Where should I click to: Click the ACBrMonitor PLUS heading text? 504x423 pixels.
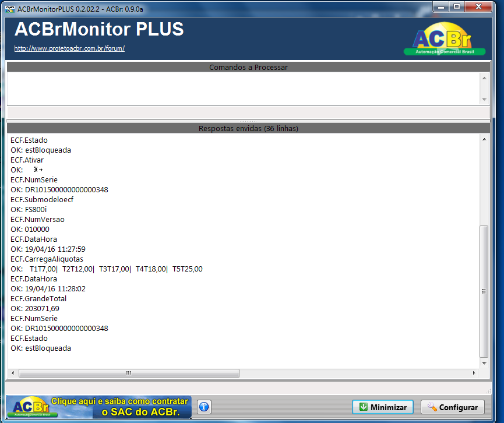tap(99, 29)
